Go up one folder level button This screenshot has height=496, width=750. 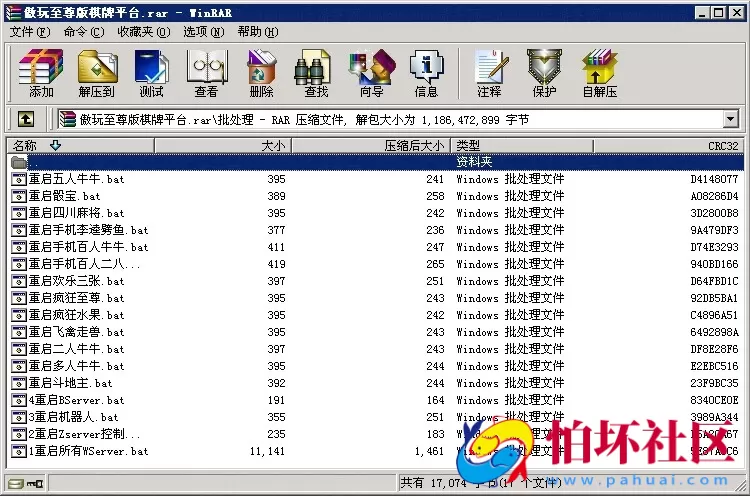(26, 119)
